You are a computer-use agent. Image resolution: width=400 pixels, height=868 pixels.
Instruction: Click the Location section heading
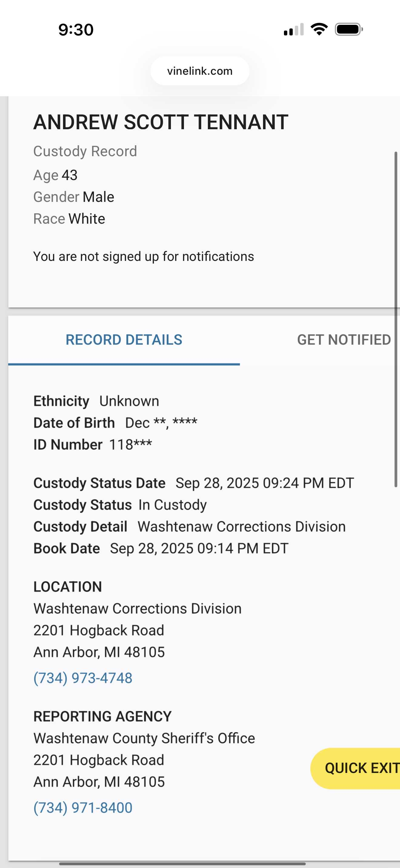68,587
